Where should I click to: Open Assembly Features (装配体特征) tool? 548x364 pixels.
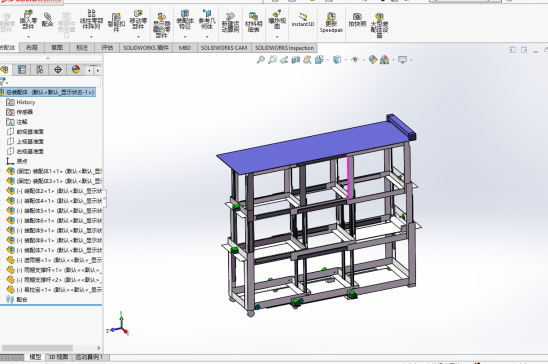185,14
